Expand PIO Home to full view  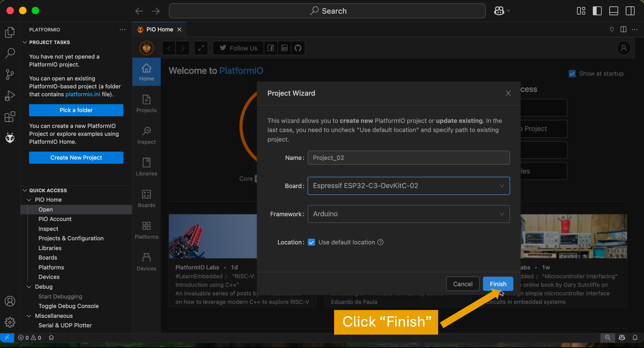point(201,48)
